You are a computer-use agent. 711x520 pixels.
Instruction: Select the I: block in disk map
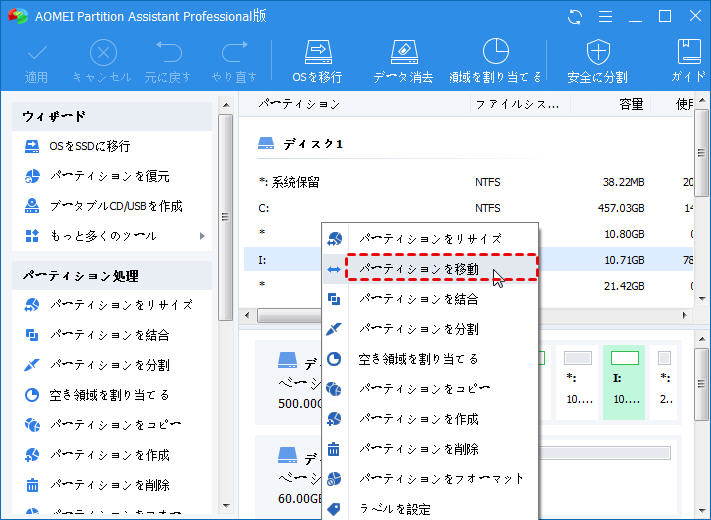coord(624,382)
